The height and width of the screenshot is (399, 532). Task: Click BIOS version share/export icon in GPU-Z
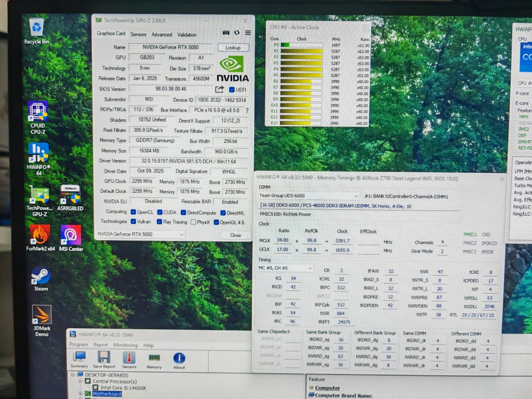pos(219,89)
